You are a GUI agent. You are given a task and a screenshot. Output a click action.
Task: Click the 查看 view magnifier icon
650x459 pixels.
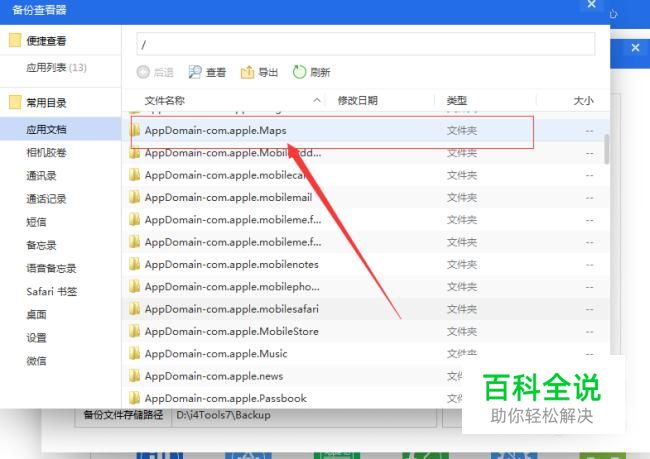tap(194, 72)
